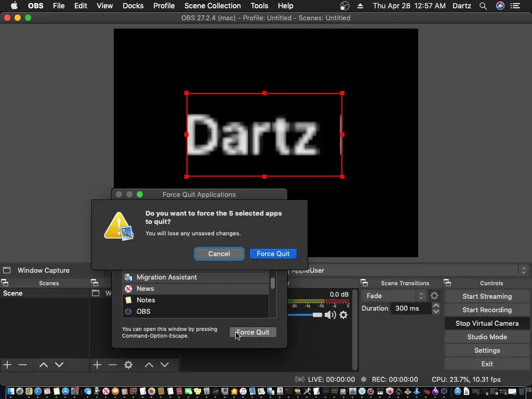
Task: Pop out the Scenes dock using its header icon
Action: click(5, 283)
